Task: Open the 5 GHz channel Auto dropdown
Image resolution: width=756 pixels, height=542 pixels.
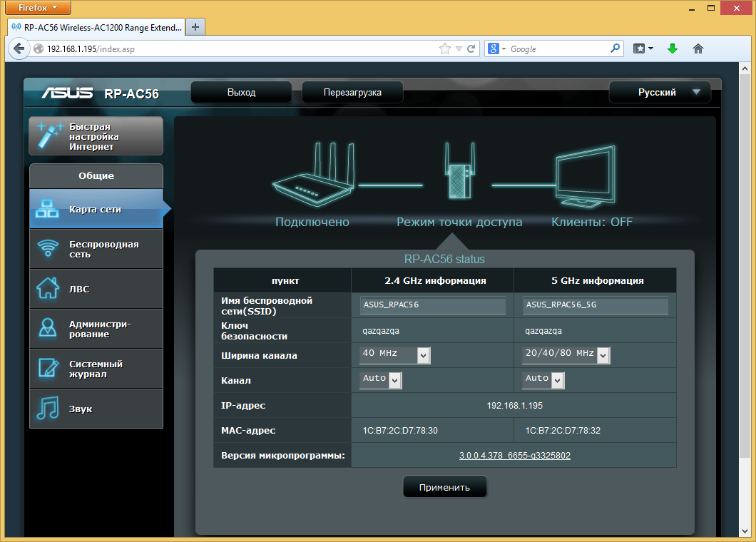Action: 543,380
